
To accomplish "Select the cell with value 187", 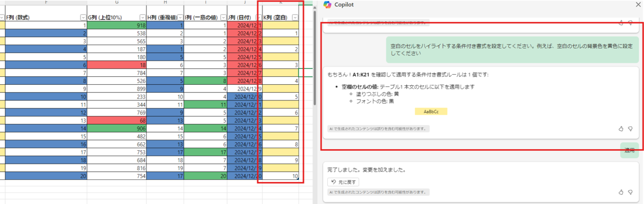I will 116,49.
